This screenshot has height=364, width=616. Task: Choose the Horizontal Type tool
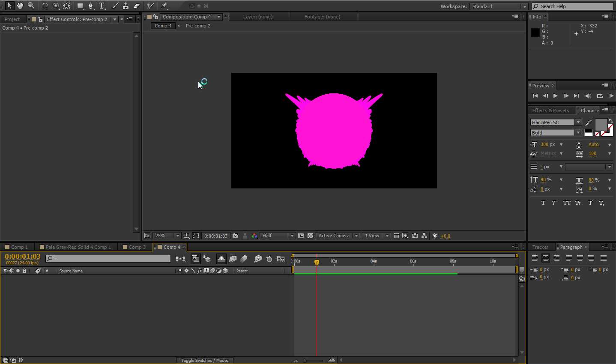tap(102, 6)
